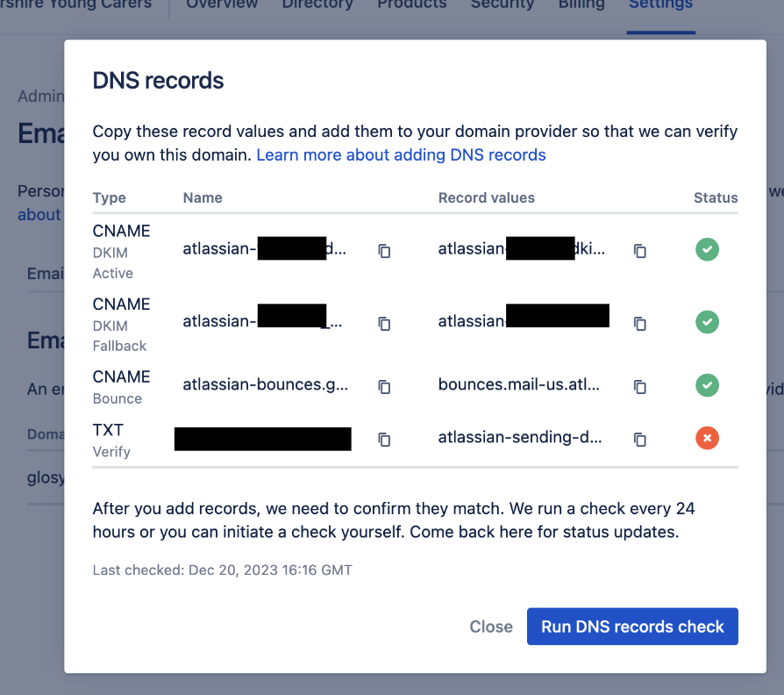Open the Security tab
Image resolution: width=784 pixels, height=695 pixels.
[x=502, y=5]
